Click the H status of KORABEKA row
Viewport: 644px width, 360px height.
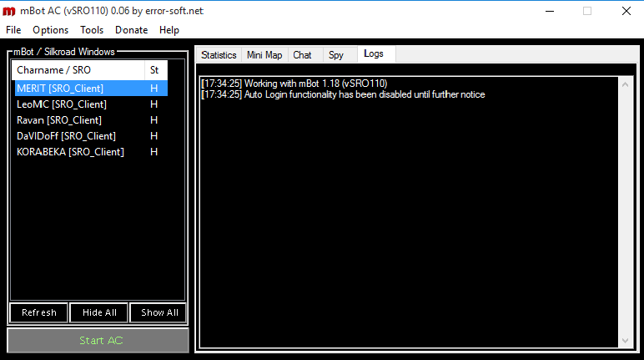tap(154, 152)
